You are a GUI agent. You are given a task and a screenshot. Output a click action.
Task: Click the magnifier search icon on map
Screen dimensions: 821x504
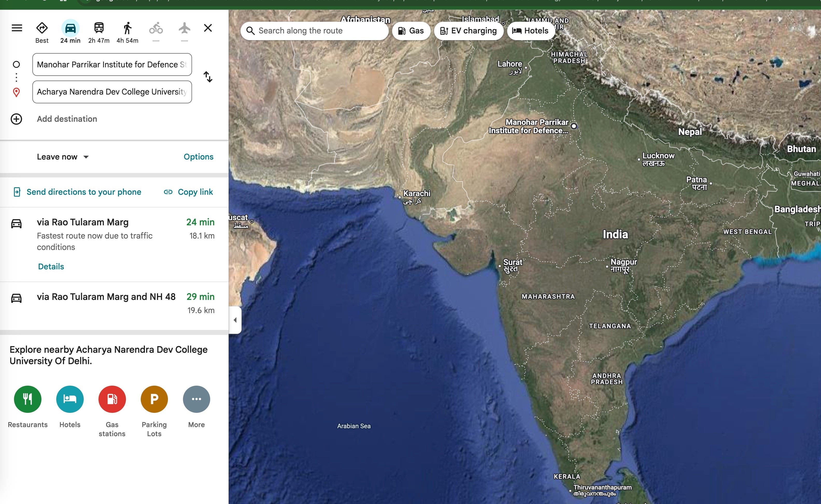[250, 31]
